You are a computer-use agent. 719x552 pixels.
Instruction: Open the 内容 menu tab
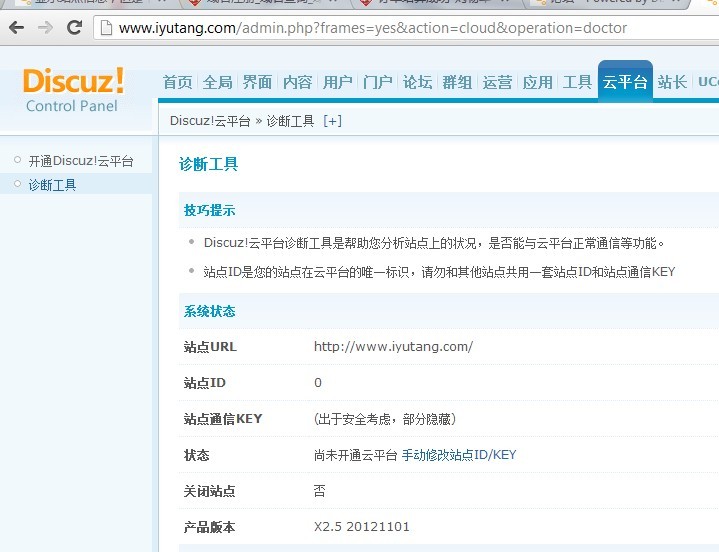point(297,83)
